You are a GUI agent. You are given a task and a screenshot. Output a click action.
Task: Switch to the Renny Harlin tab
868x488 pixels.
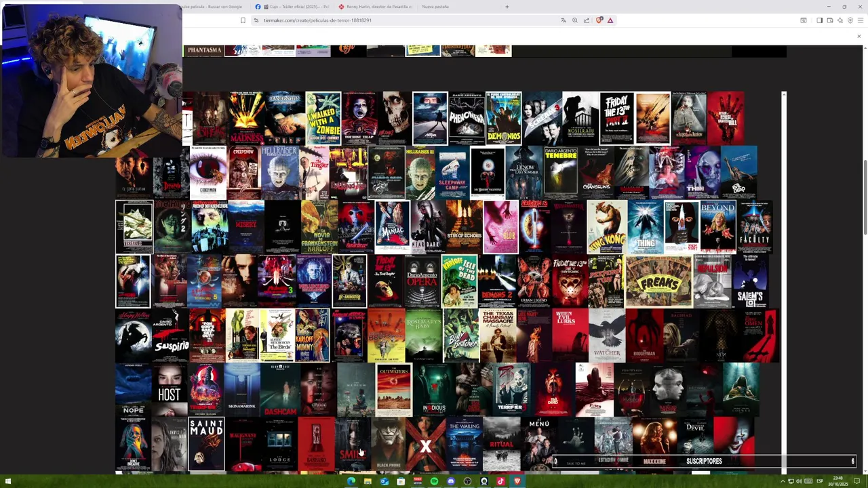pyautogui.click(x=375, y=7)
